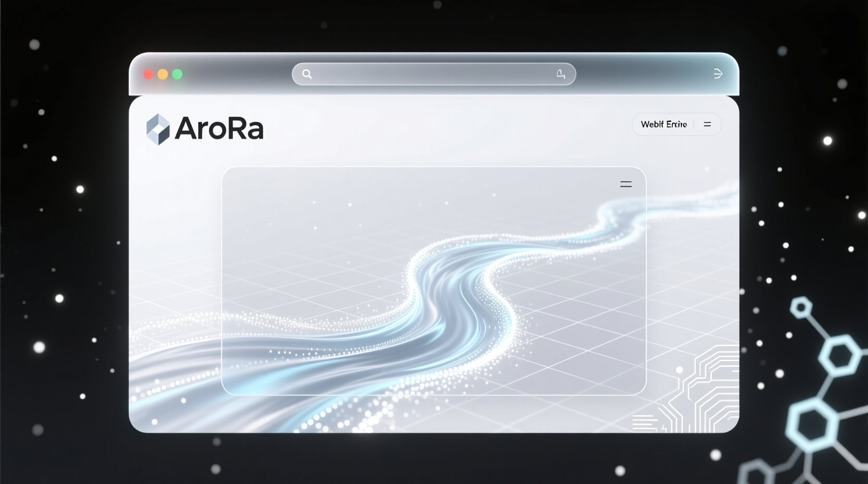The width and height of the screenshot is (868, 484).
Task: Open the hamburger menu inside the inner glass panel
Action: [x=626, y=184]
